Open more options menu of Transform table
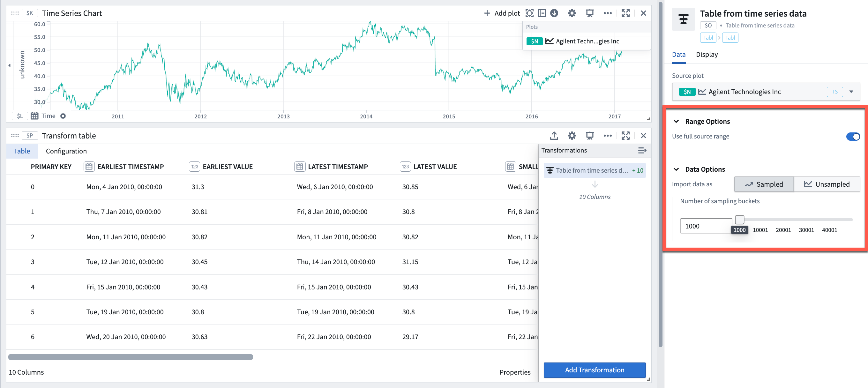 [x=608, y=136]
